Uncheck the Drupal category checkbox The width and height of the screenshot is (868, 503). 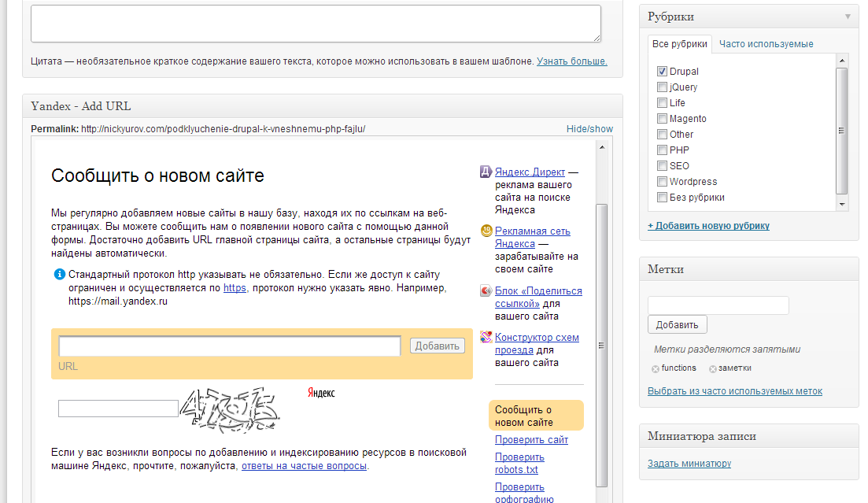tap(662, 71)
